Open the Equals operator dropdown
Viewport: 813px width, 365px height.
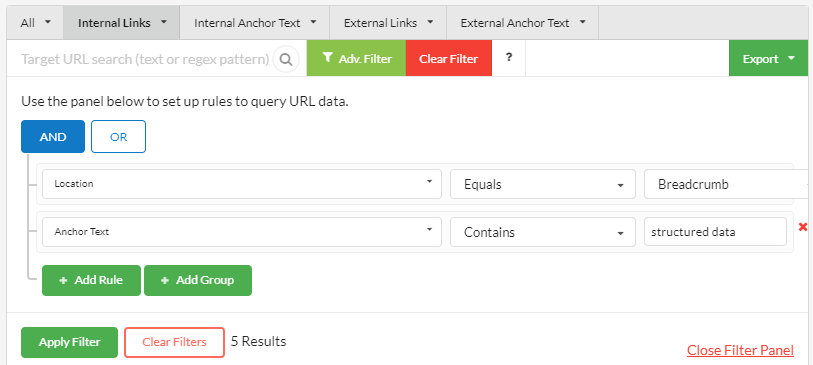pos(543,184)
